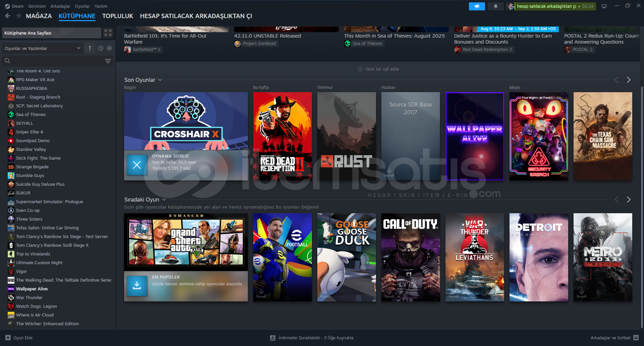Open the Yardım menu
644x346 pixels.
(101, 6)
